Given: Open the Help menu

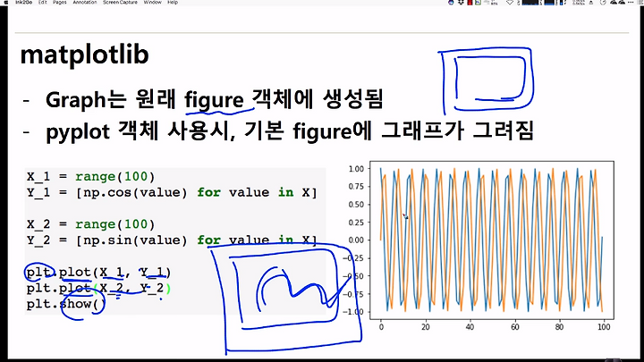Looking at the screenshot, I should [x=173, y=2].
